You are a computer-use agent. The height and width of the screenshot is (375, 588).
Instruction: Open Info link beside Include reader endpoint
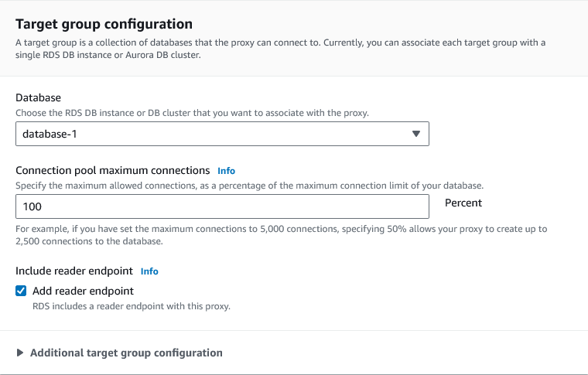pos(149,271)
